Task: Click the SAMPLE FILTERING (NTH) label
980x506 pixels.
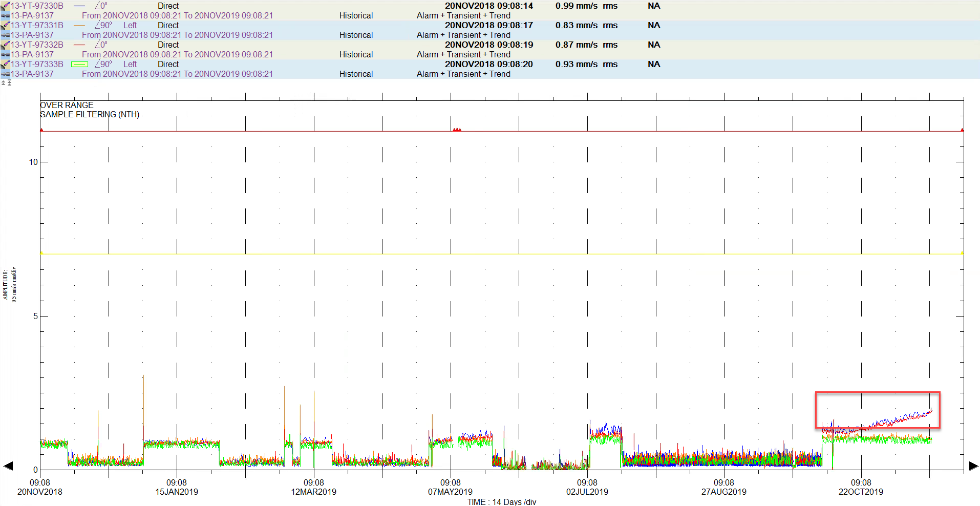Action: click(90, 114)
